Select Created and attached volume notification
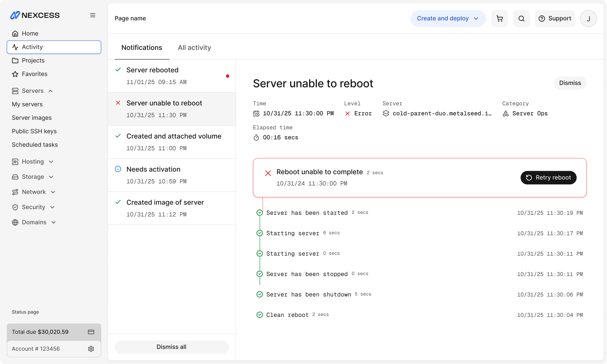The width and height of the screenshot is (607, 364). 172,142
